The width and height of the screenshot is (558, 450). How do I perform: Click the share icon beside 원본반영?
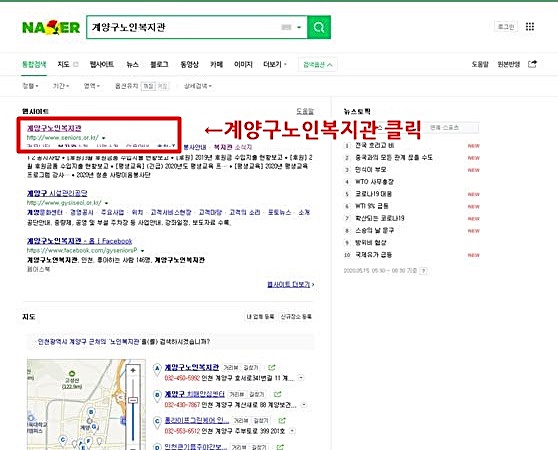[532, 64]
